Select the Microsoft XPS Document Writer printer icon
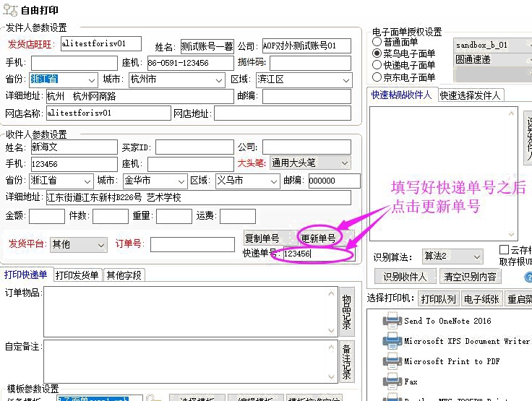Image resolution: width=532 pixels, height=401 pixels. coord(392,340)
